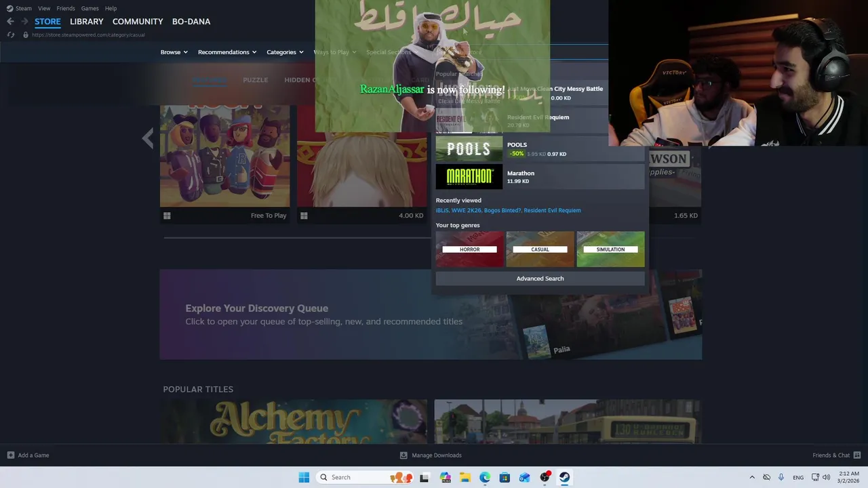The height and width of the screenshot is (488, 868).
Task: Open the Friends & Chat icon
Action: point(856,455)
